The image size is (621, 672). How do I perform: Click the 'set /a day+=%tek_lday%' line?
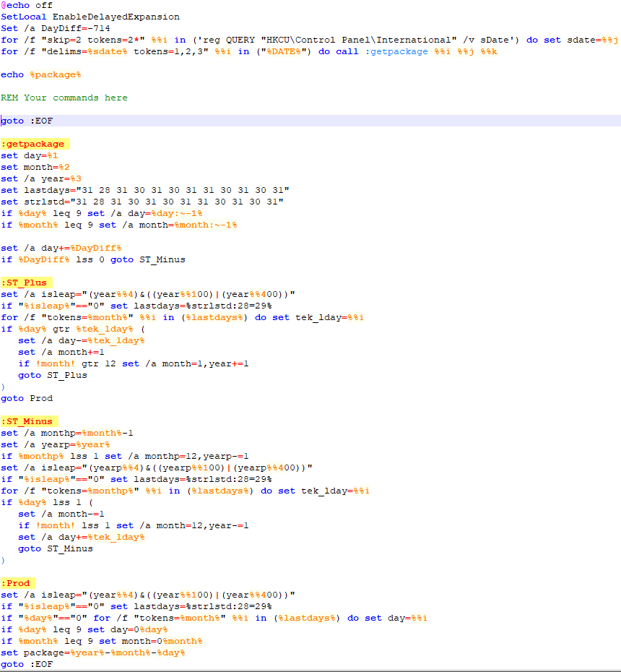point(82,538)
